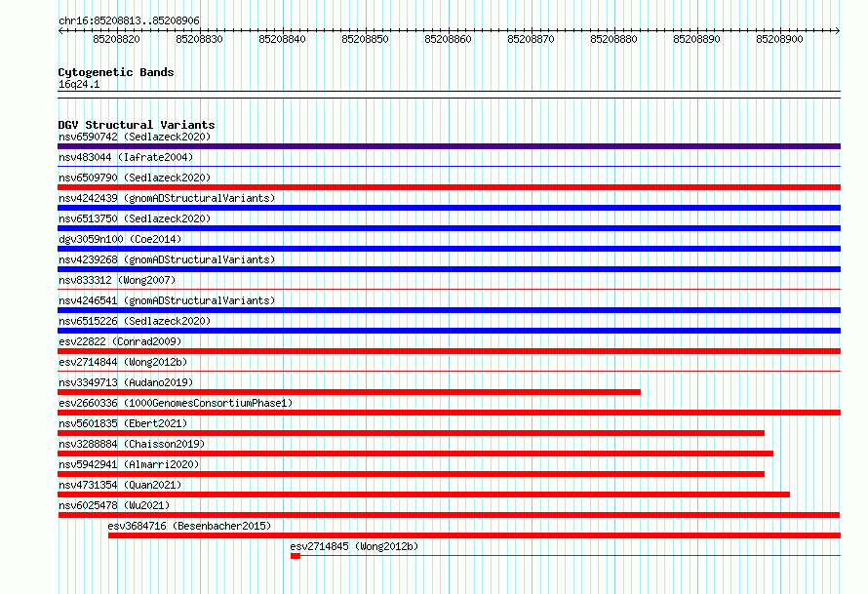Click the Cytogenetic Bands track title
The height and width of the screenshot is (594, 868).
pos(116,72)
